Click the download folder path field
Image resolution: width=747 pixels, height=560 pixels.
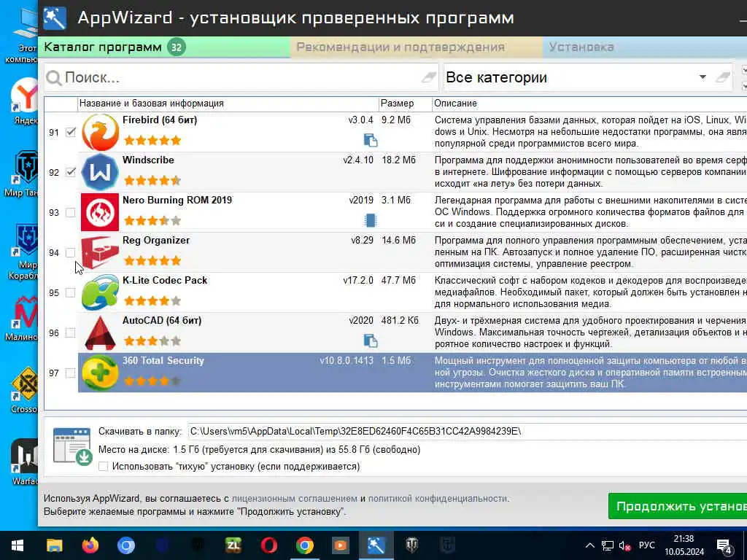[467, 432]
